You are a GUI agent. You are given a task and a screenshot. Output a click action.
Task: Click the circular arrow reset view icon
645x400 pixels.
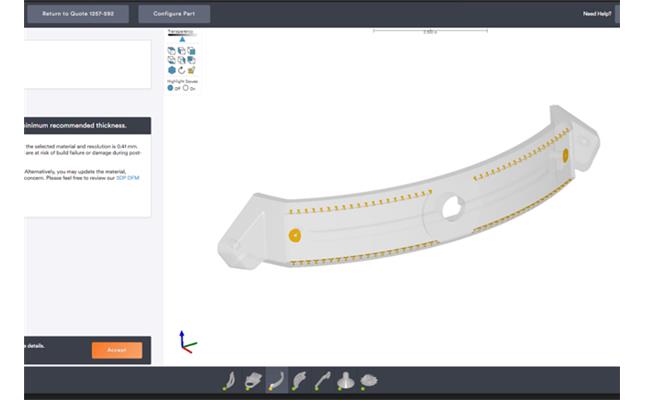click(x=181, y=70)
